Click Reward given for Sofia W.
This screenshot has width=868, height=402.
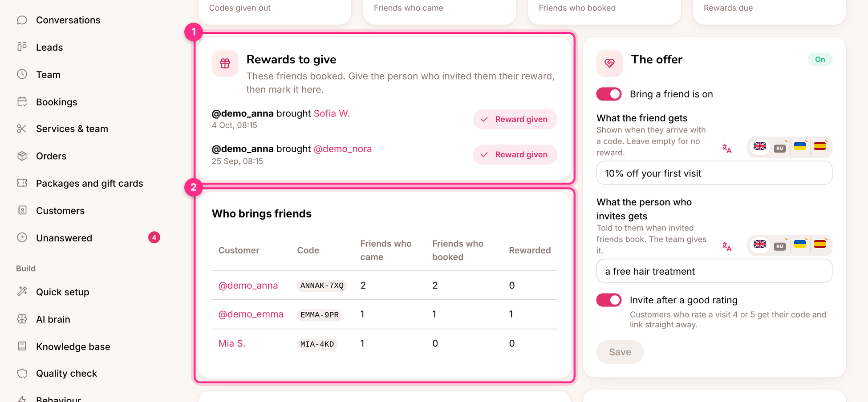[515, 119]
